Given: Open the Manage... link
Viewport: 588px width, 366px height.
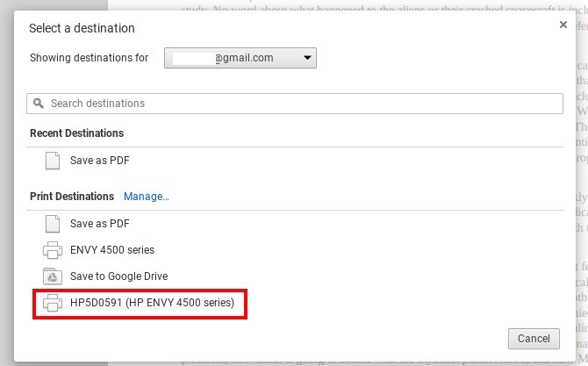Looking at the screenshot, I should point(147,197).
